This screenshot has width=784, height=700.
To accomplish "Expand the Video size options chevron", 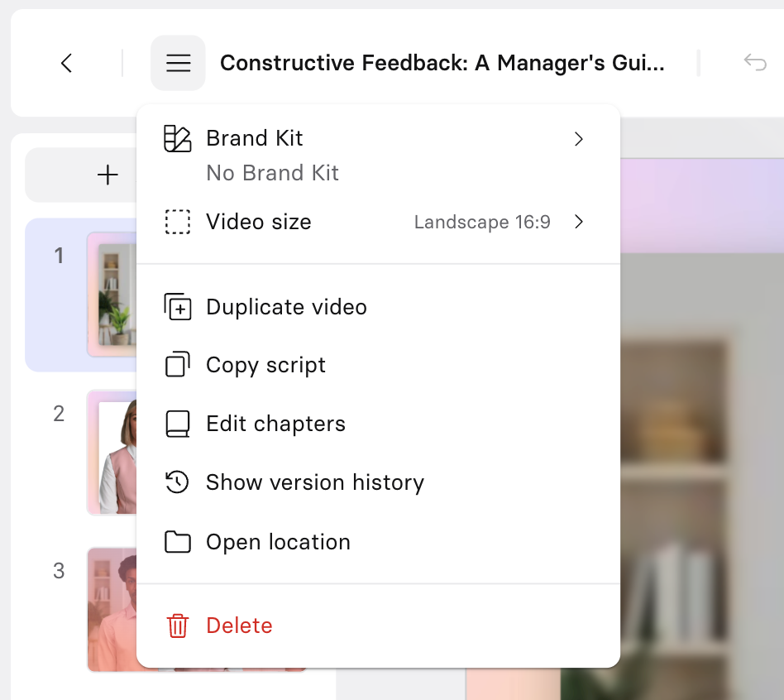I will (579, 222).
